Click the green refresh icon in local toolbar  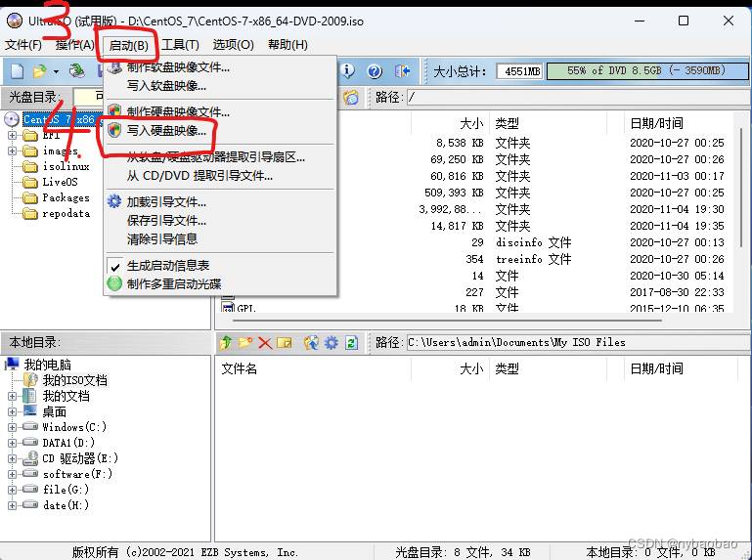[x=351, y=342]
